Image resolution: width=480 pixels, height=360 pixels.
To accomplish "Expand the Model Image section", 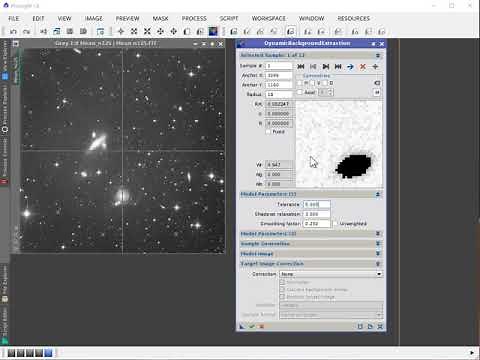I will click(378, 254).
